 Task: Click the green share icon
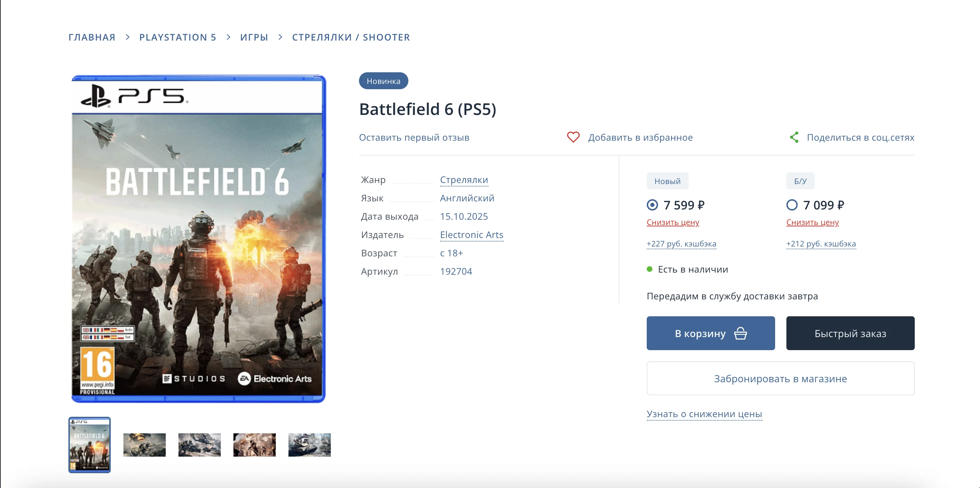click(794, 137)
